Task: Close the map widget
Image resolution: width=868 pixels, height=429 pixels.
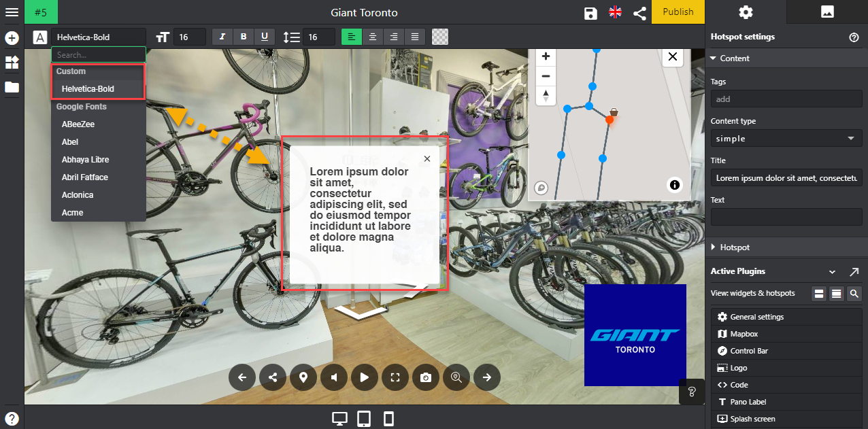Action: [673, 56]
